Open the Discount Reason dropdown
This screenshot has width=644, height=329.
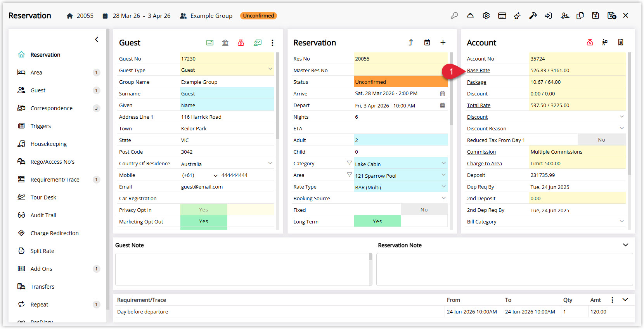(x=621, y=128)
